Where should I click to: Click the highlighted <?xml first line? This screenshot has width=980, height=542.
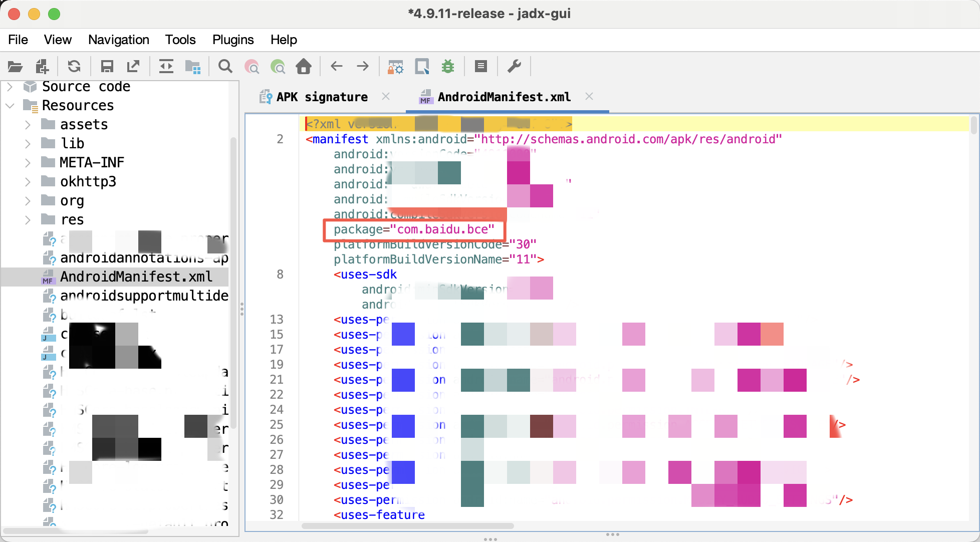pyautogui.click(x=439, y=124)
